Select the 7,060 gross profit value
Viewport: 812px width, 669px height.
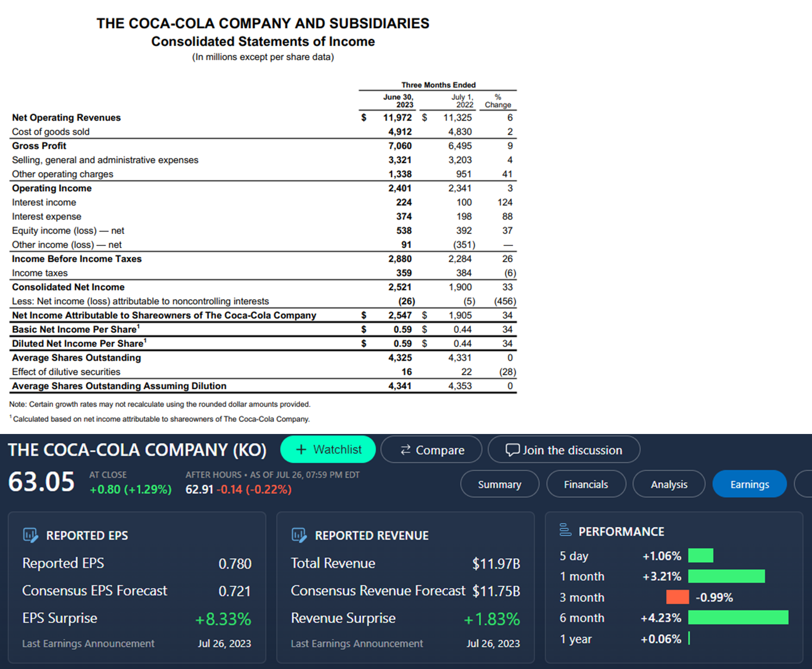pos(400,146)
